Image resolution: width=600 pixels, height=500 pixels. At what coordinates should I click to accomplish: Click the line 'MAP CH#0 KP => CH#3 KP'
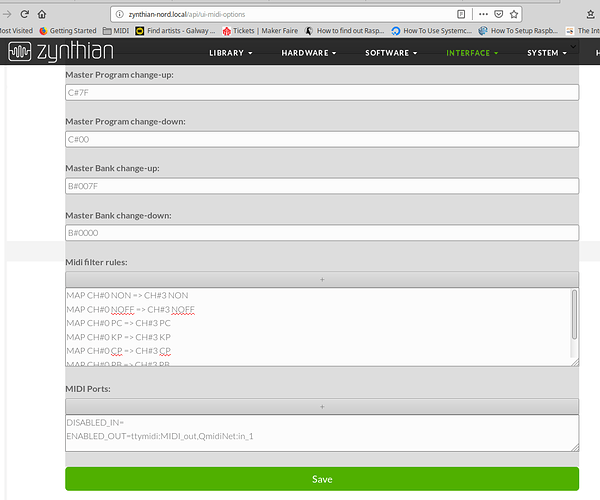coord(119,337)
